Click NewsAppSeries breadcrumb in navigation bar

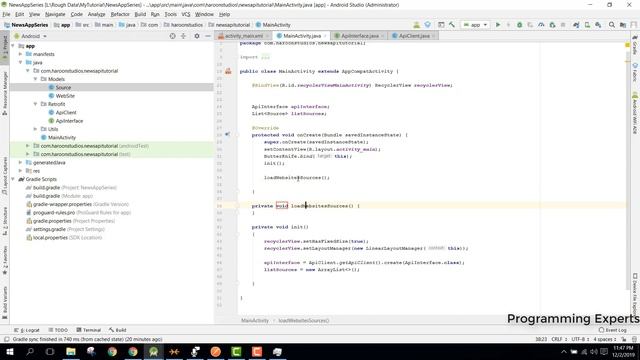tap(26, 25)
